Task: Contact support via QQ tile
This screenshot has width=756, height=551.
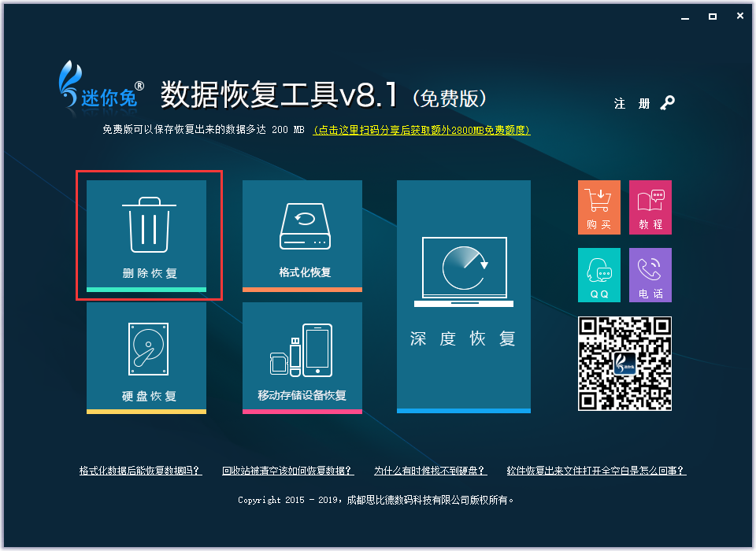Action: 599,275
